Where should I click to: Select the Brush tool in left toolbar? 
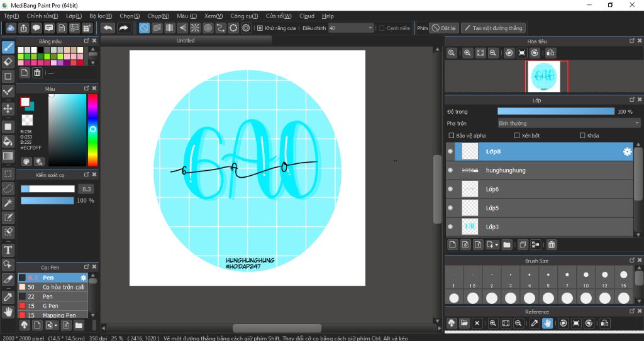[8, 47]
